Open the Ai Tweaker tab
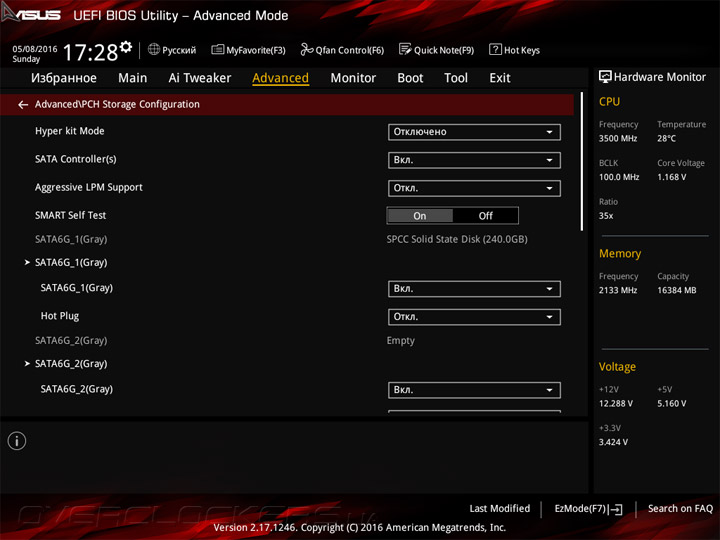Image resolution: width=720 pixels, height=540 pixels. 200,78
